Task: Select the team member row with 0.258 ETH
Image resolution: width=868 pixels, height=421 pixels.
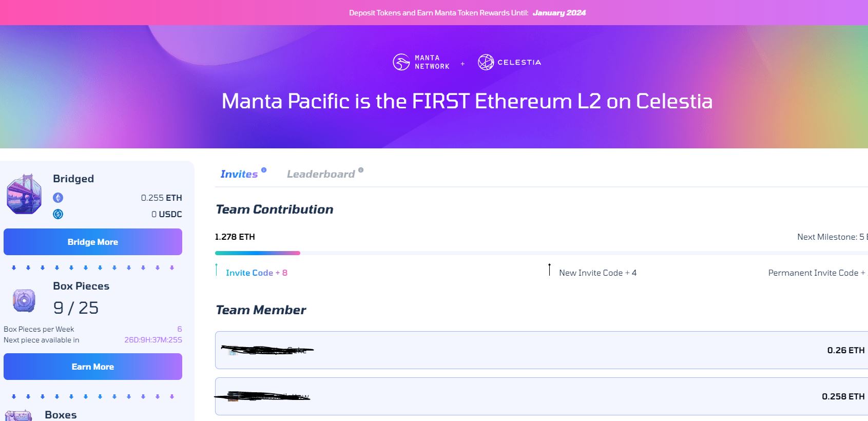Action: [x=542, y=396]
